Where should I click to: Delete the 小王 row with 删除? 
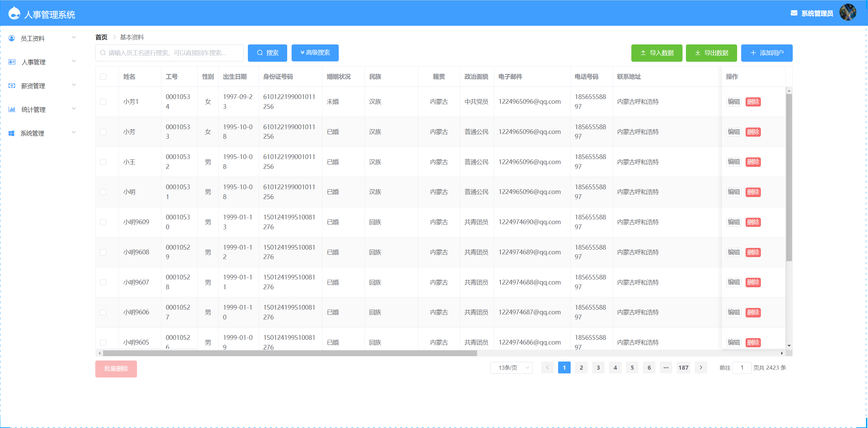(x=753, y=162)
